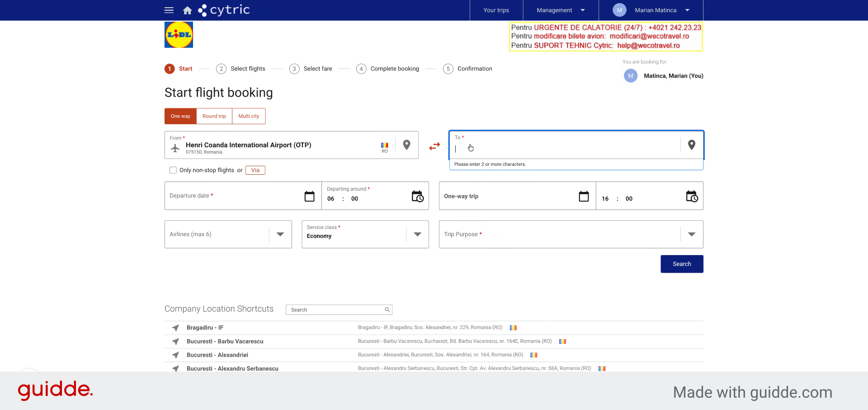Click the flag on Bragadiru - IF row
Screen dimensions: 868x410
point(513,328)
